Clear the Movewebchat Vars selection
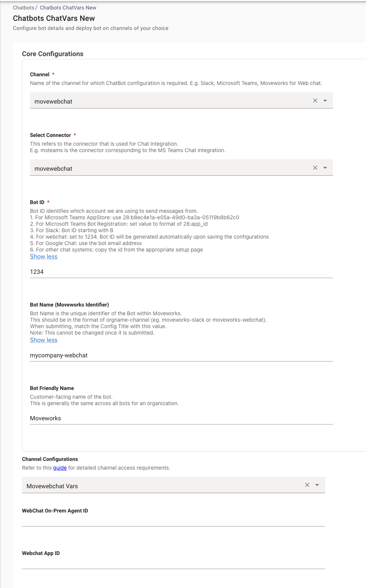This screenshot has height=588, width=366. [x=307, y=485]
